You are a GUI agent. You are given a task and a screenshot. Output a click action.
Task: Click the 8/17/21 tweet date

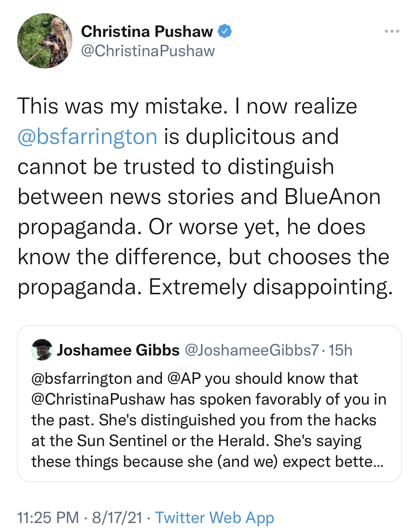pos(117,518)
